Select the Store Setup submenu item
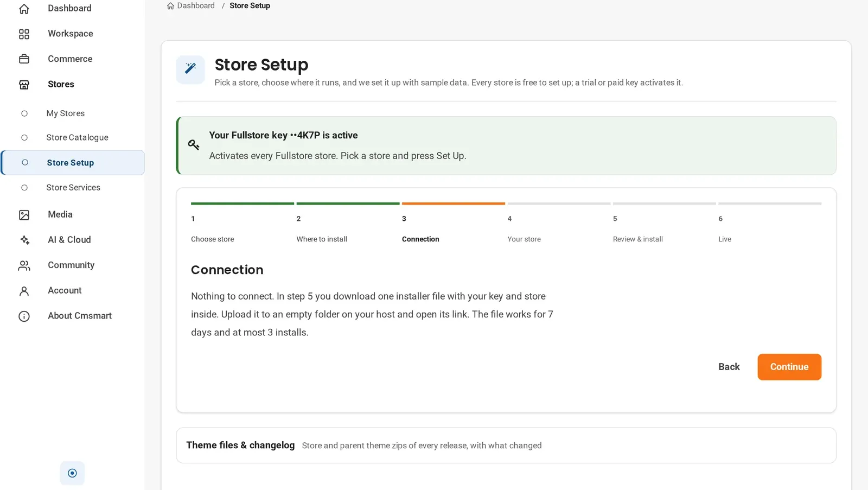Image resolution: width=868 pixels, height=490 pixels. (x=73, y=163)
